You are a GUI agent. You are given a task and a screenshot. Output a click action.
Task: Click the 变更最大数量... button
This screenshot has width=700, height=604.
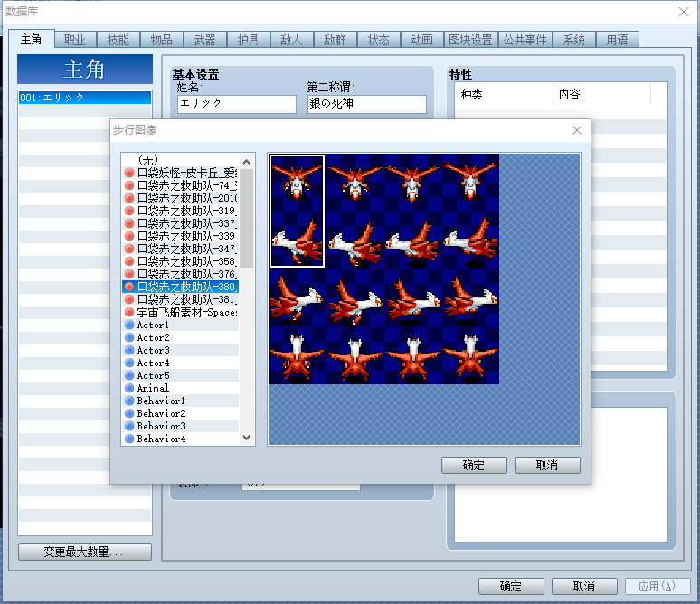tap(85, 552)
